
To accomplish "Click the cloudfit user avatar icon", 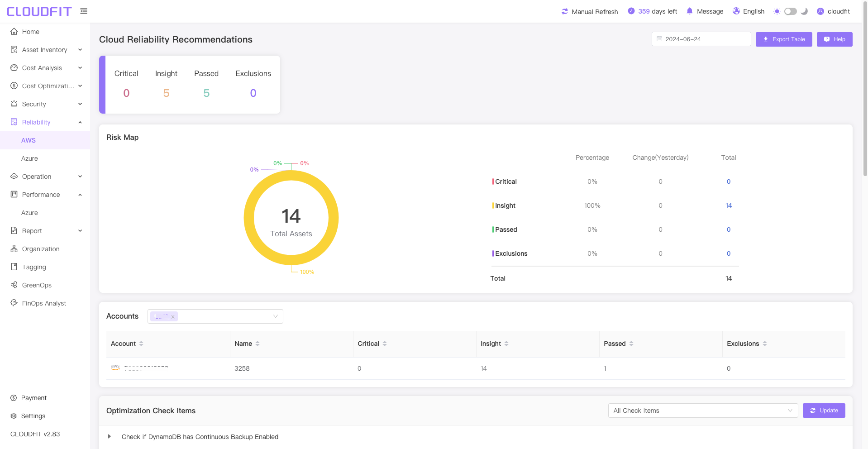I will coord(820,11).
